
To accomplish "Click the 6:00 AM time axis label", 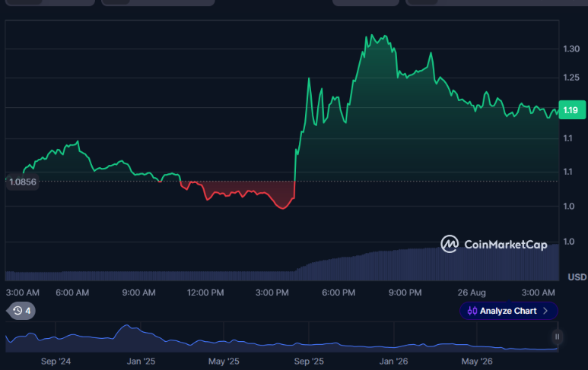I will [72, 293].
